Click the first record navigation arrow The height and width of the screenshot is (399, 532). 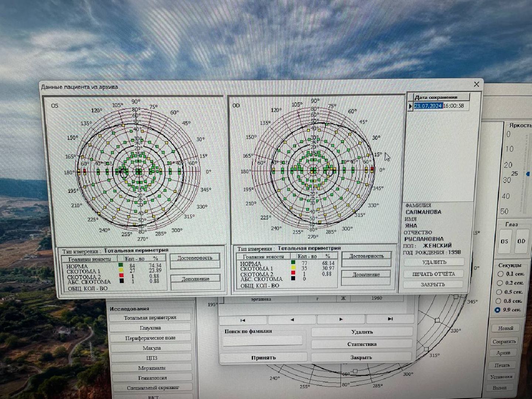tap(243, 320)
